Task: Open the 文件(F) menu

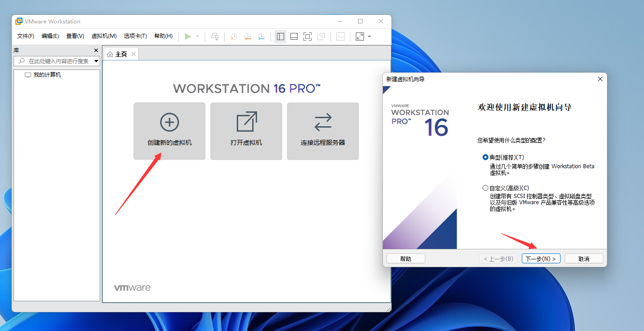Action: (26, 36)
